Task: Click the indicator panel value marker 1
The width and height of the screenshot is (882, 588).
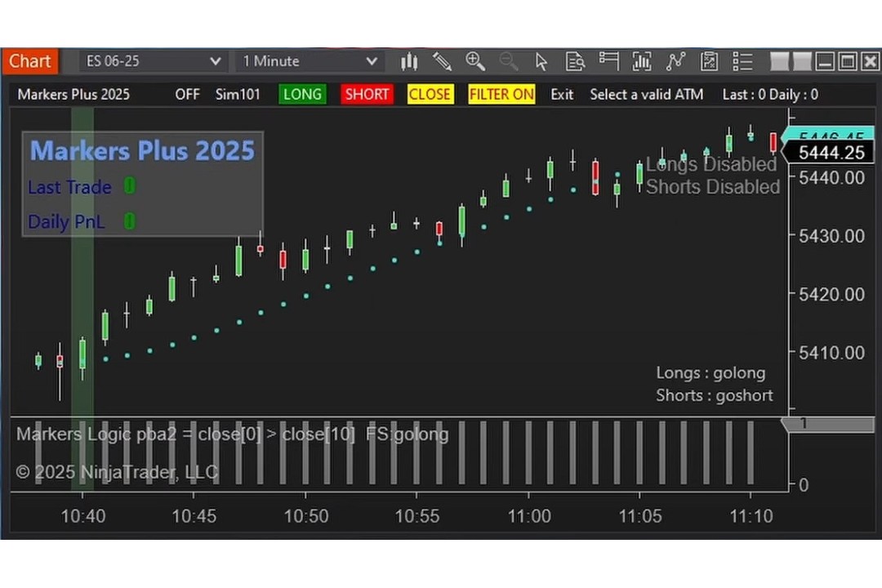Action: [x=828, y=424]
